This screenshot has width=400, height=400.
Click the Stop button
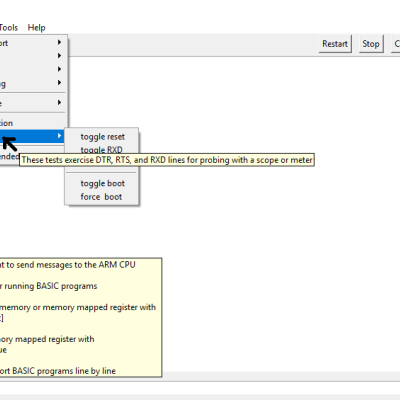pos(371,44)
